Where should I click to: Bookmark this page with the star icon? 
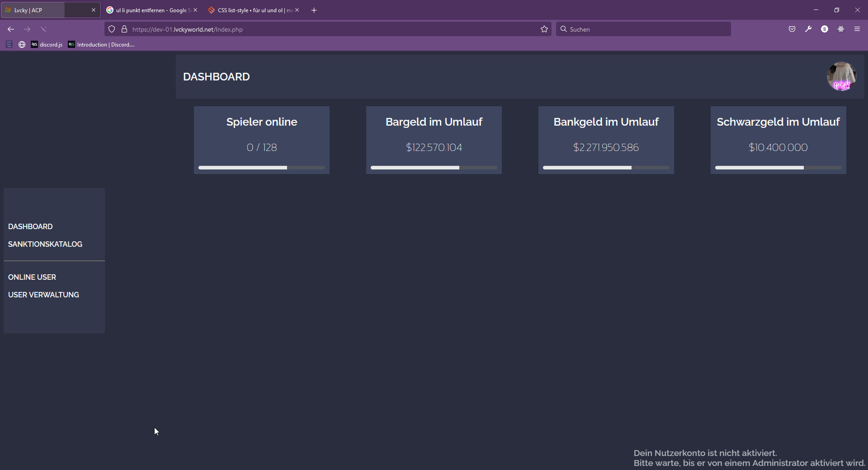[544, 29]
